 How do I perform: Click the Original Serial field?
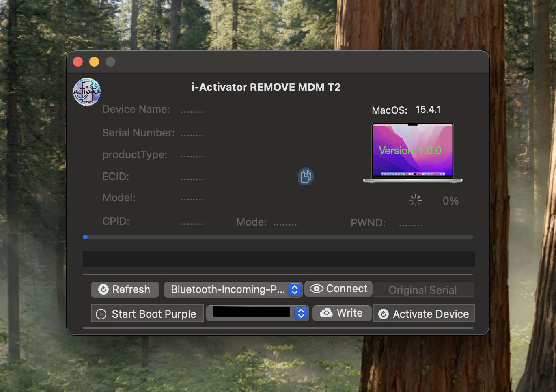[x=423, y=290]
